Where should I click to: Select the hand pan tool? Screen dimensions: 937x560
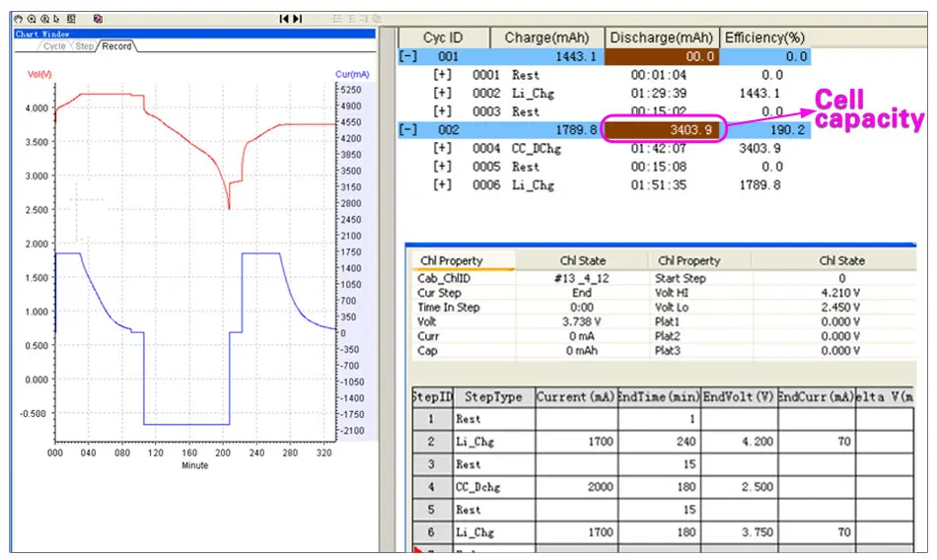coord(18,19)
